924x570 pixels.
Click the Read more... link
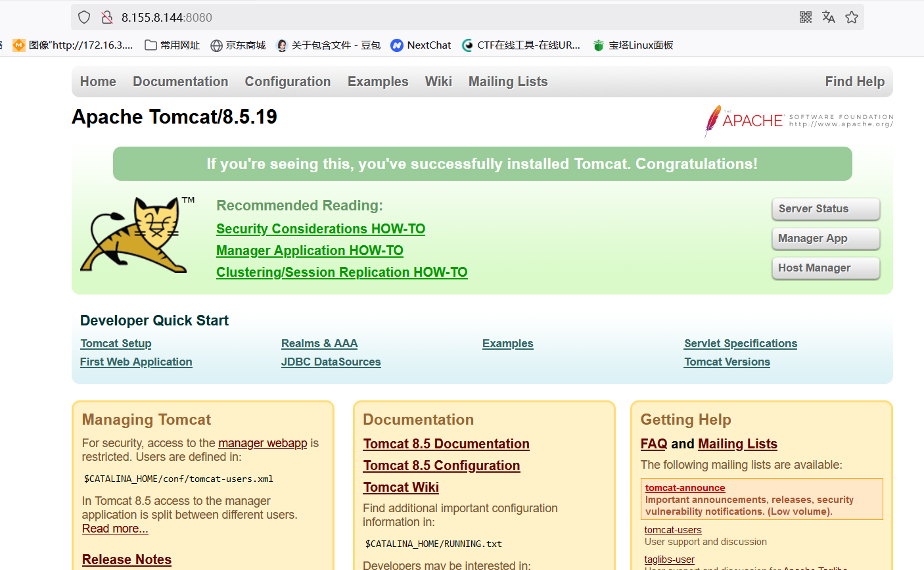115,529
